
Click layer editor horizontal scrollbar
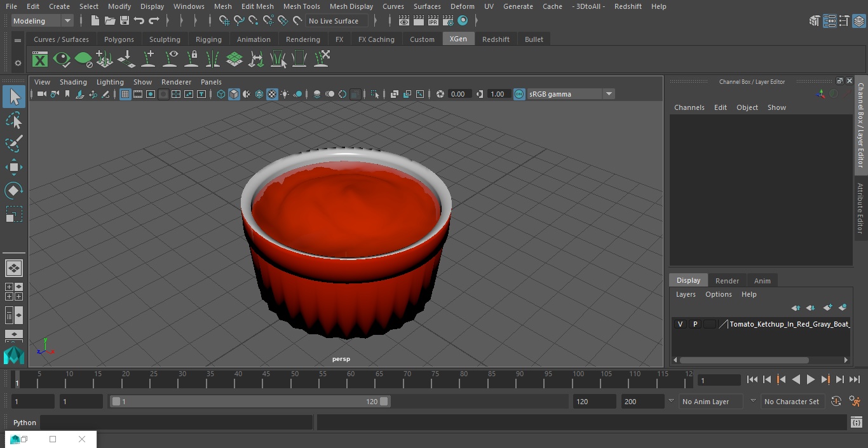(743, 360)
